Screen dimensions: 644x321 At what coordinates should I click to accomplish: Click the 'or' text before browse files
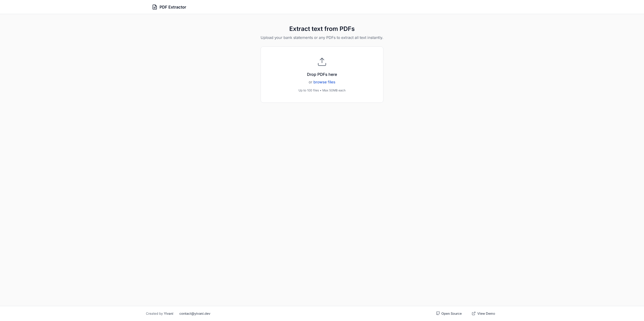[x=310, y=82]
